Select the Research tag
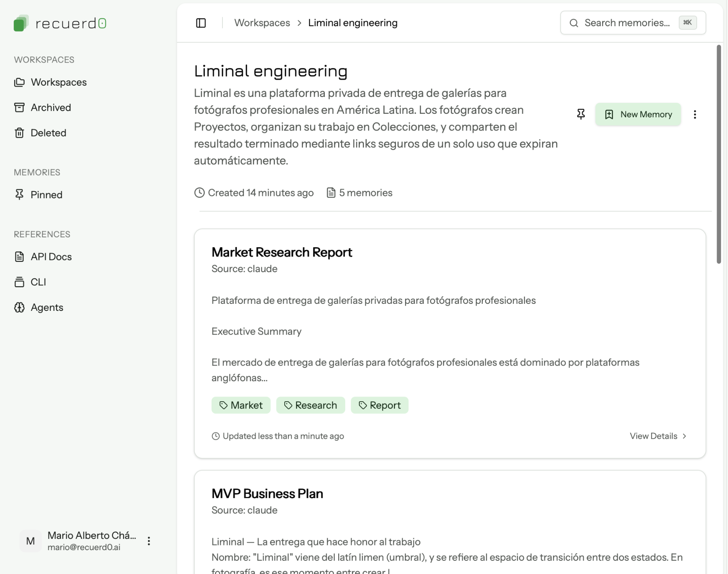 coord(310,405)
